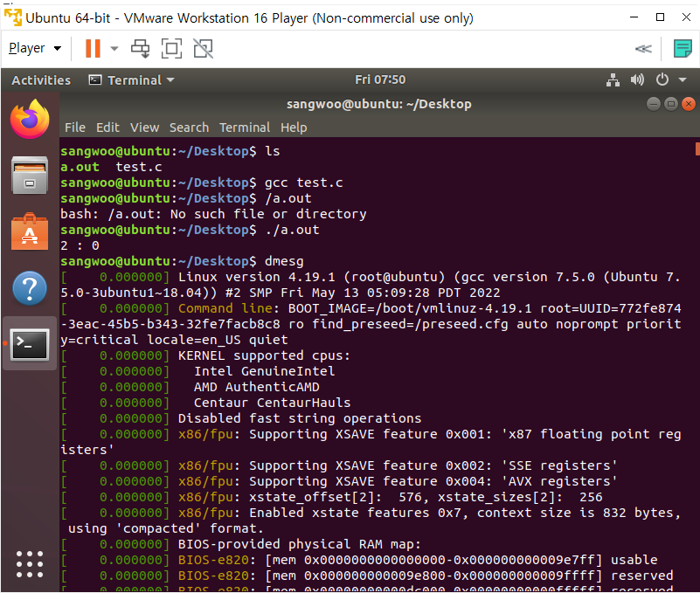Click the terminal scrollbar handle

[x=697, y=148]
